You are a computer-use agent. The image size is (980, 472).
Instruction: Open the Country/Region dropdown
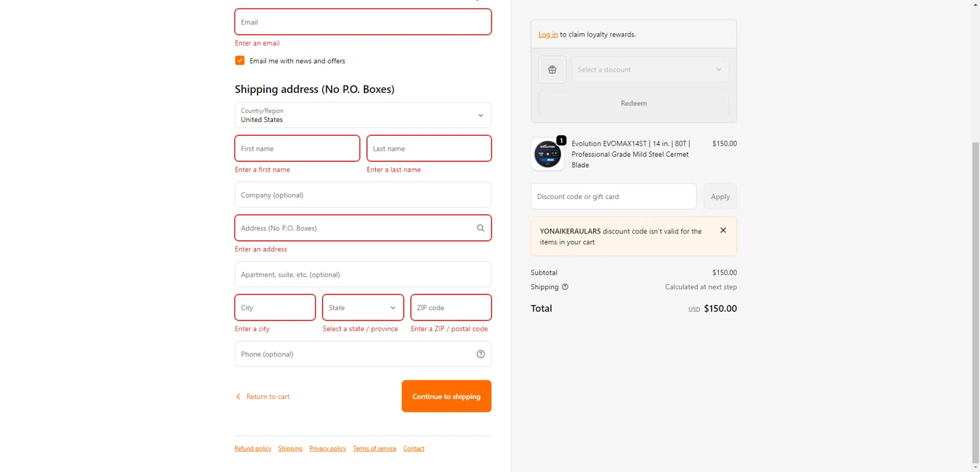tap(363, 115)
